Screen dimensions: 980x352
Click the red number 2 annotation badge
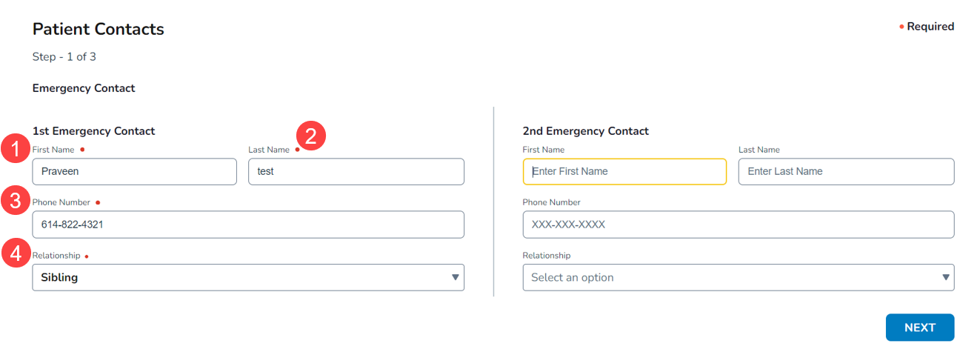coord(311,136)
